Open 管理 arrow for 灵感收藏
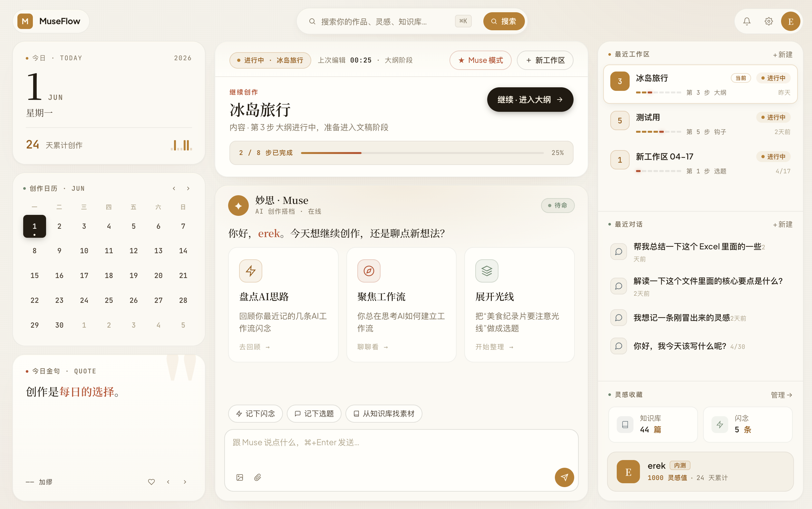This screenshot has height=509, width=812. 781,395
